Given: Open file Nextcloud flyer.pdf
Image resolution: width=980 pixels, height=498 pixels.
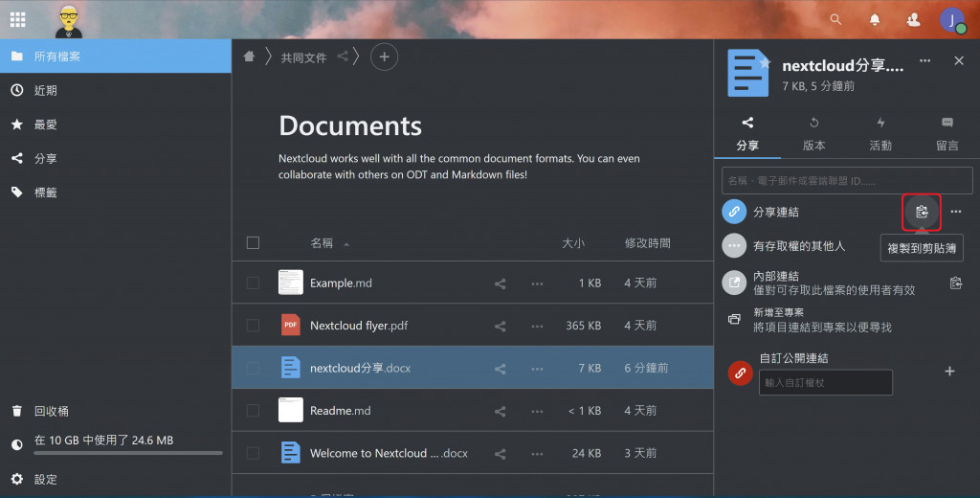Looking at the screenshot, I should click(359, 326).
